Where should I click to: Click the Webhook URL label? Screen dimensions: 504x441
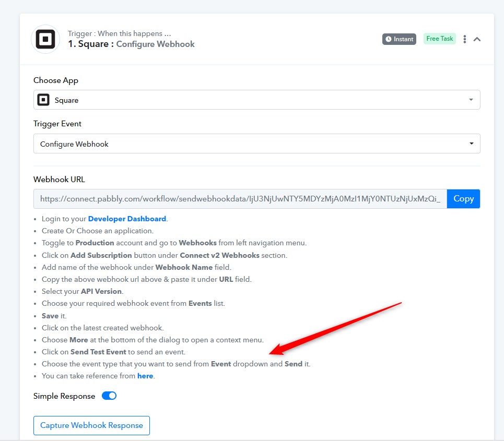click(59, 179)
